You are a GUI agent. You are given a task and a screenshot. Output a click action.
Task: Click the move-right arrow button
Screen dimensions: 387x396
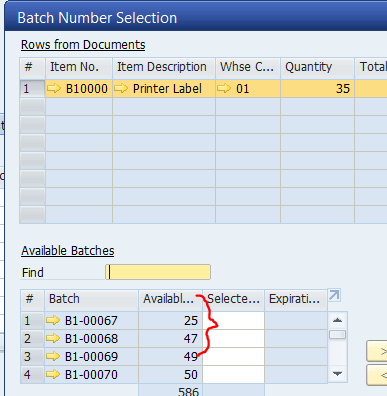coord(377,351)
